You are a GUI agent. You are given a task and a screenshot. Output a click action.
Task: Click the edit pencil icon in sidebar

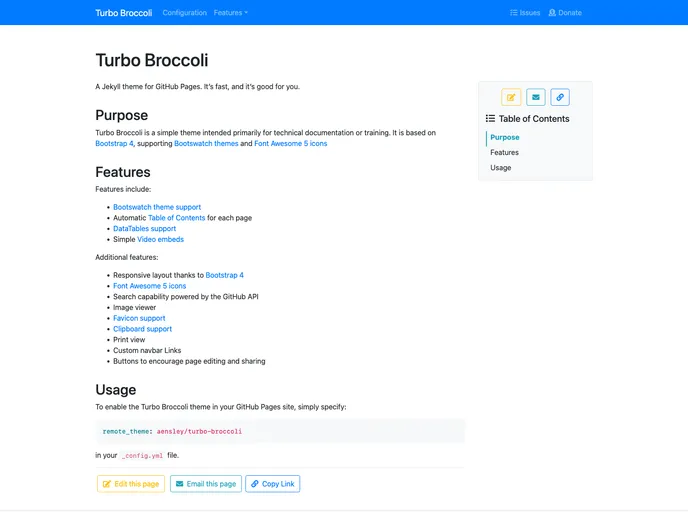point(511,97)
